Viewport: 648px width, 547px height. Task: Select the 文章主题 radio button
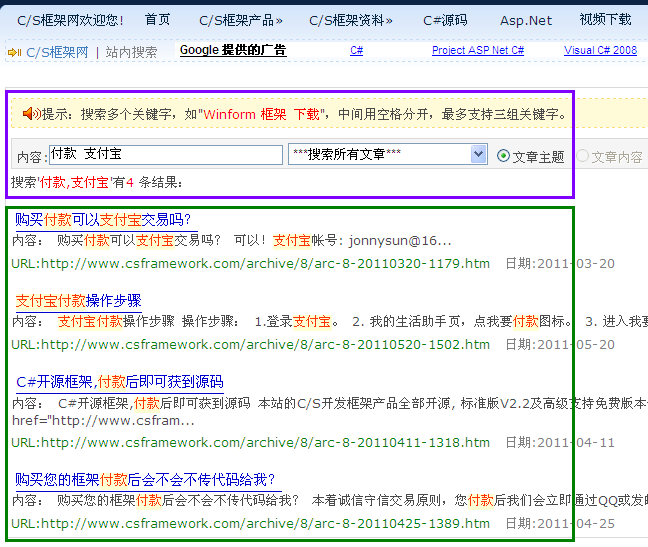[503, 156]
